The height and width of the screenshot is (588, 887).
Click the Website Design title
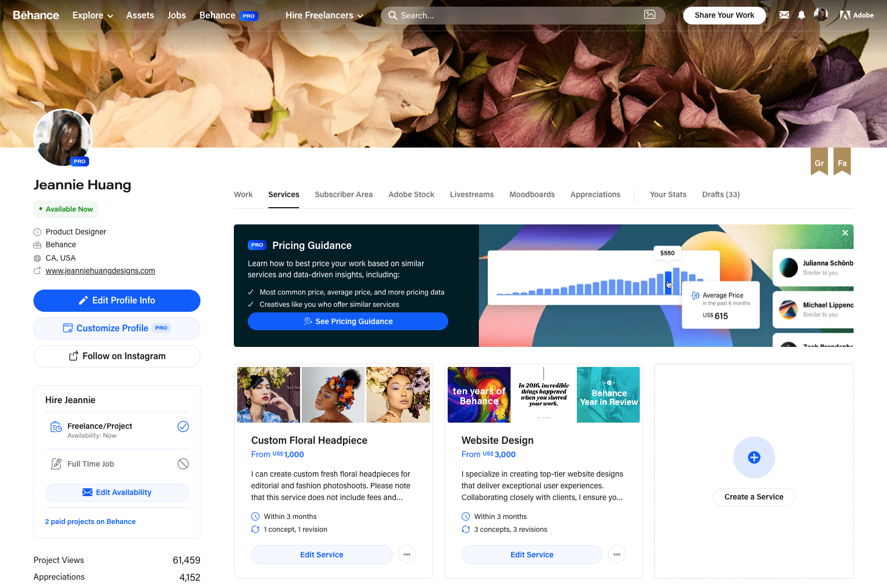click(x=497, y=440)
